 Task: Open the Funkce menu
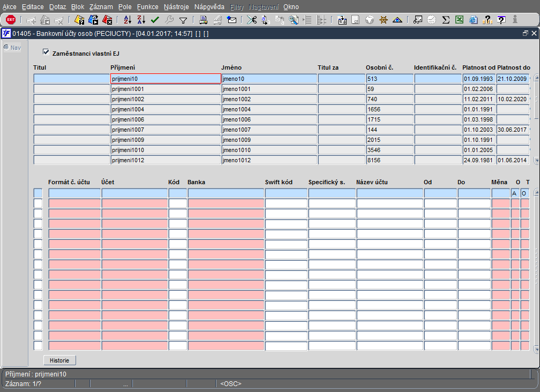click(147, 7)
